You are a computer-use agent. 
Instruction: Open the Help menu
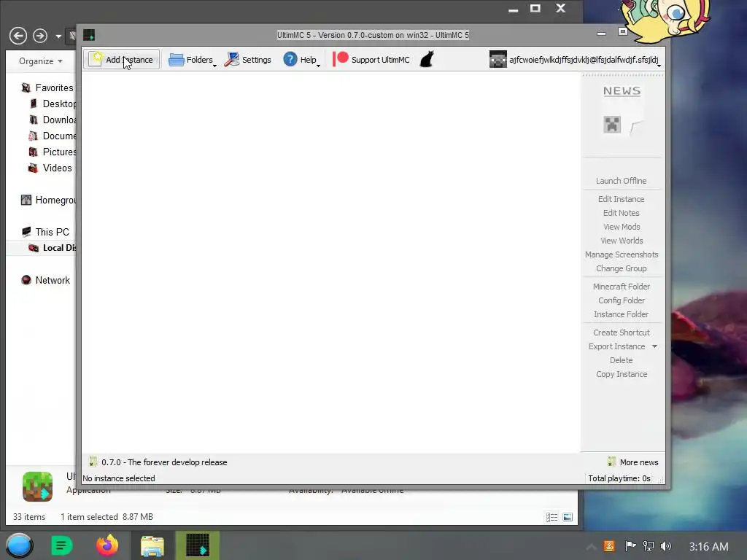click(x=301, y=60)
